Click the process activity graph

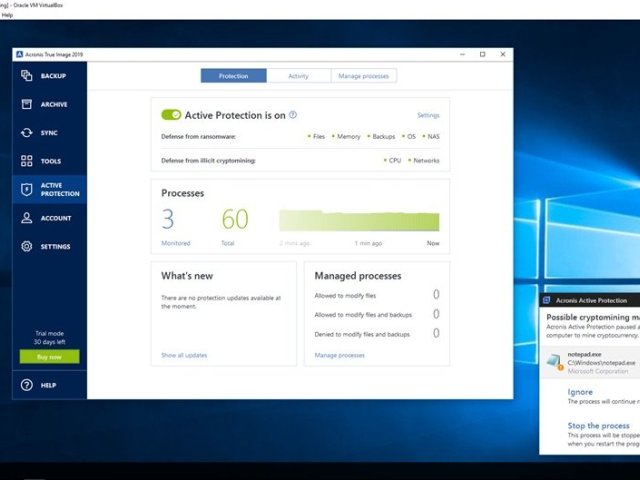click(359, 221)
